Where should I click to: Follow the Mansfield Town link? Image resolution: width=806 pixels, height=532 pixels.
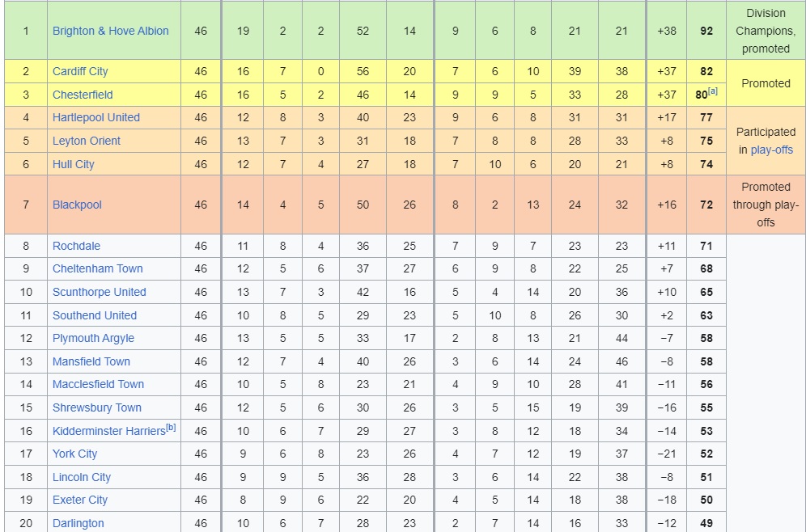point(91,361)
